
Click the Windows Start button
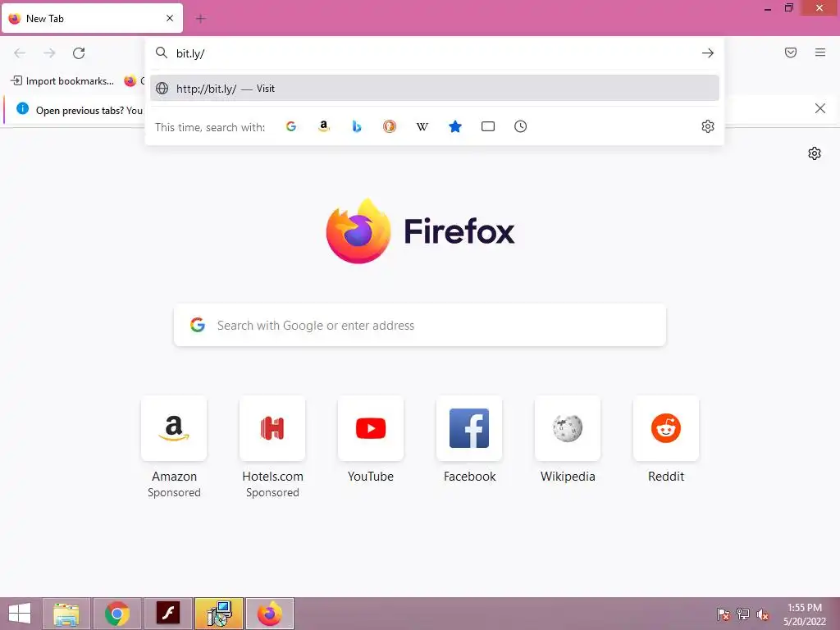[x=20, y=614]
